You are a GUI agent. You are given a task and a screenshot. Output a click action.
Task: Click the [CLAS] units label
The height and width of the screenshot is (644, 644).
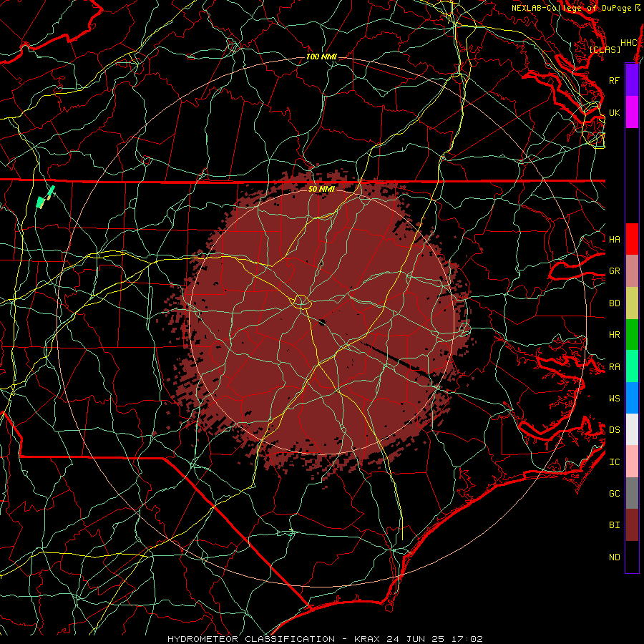(605, 50)
